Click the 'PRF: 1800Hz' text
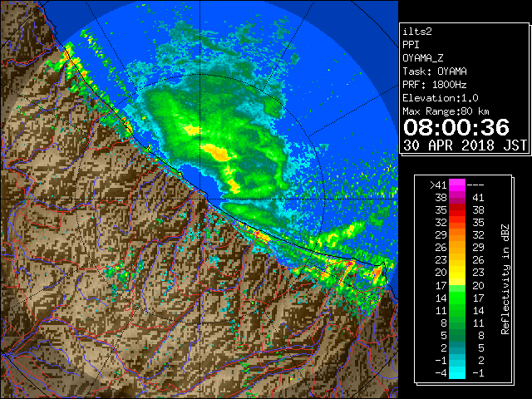The height and width of the screenshot is (399, 532). click(x=435, y=85)
